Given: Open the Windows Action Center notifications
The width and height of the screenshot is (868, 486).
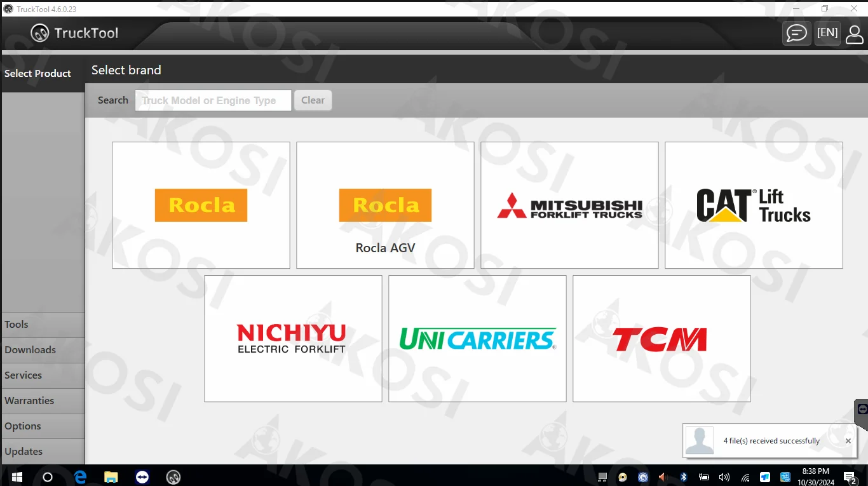Looking at the screenshot, I should pyautogui.click(x=850, y=477).
